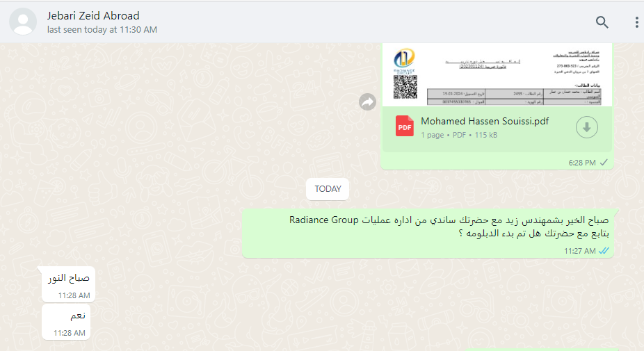This screenshot has width=644, height=351.
Task: Click the 1 page PDF 115 kB details
Action: [459, 135]
